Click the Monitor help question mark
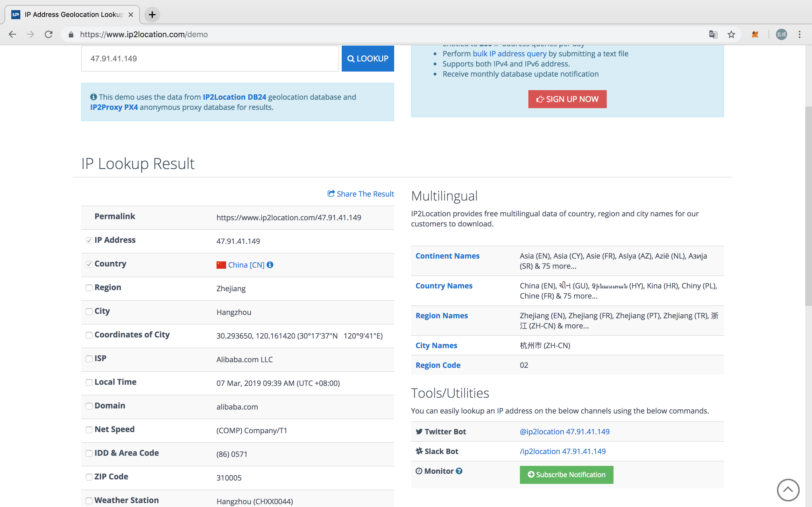Screen dimensions: 812x507 coord(459,471)
